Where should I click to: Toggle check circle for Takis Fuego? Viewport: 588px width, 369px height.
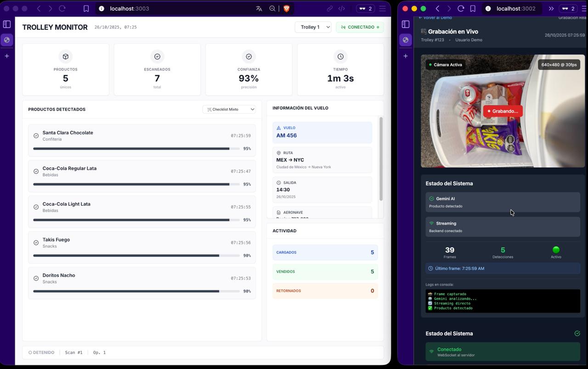(36, 243)
